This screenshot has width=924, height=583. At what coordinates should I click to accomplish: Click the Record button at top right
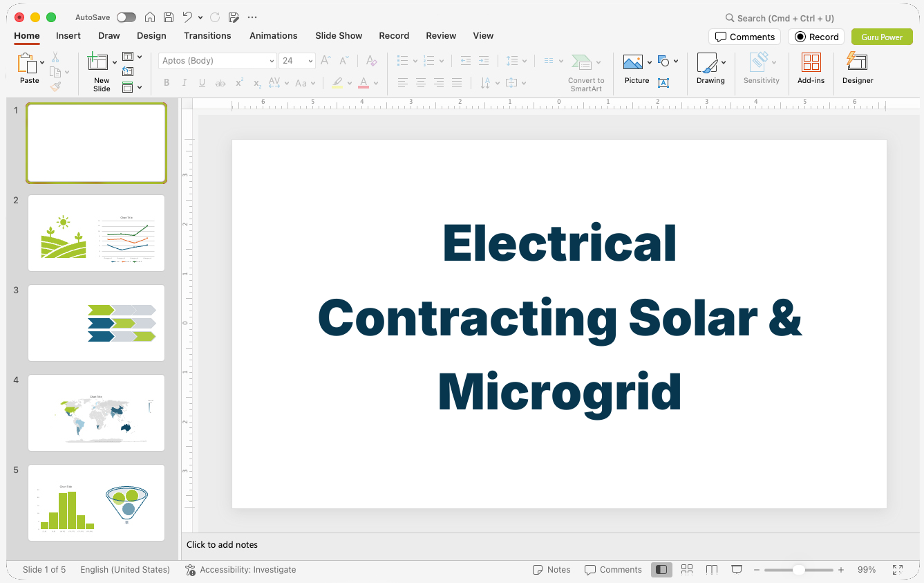point(816,37)
